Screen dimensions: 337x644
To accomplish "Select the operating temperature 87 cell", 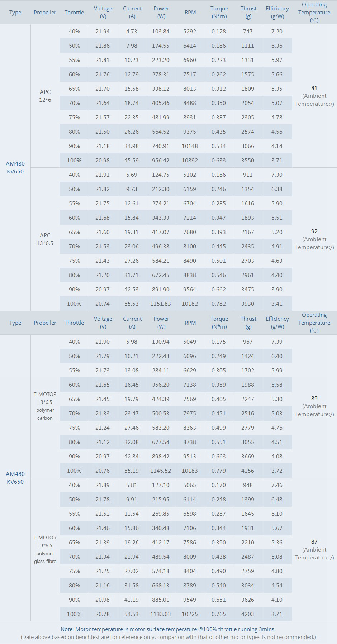I will pyautogui.click(x=314, y=549).
